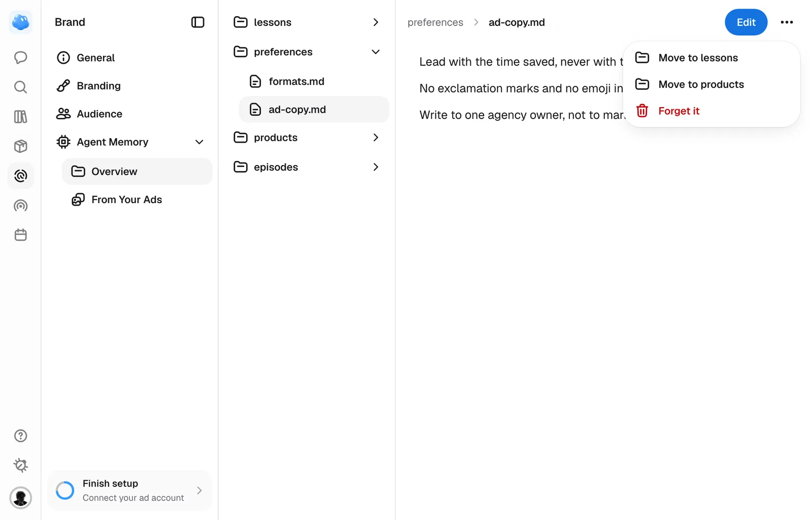
Task: Open the settings gear icon in sidebar
Action: click(20, 465)
